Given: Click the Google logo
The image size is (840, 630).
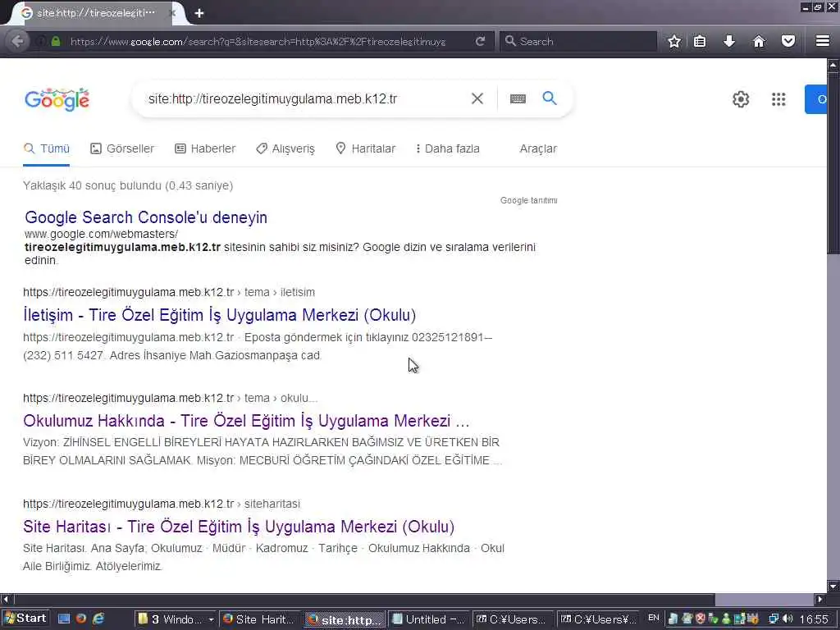Looking at the screenshot, I should [57, 99].
